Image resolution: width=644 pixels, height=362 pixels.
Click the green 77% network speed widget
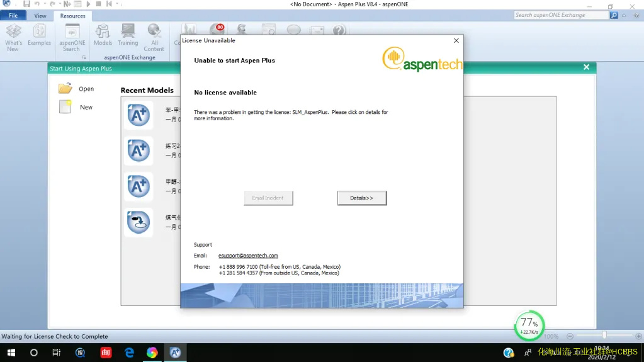[x=529, y=325]
